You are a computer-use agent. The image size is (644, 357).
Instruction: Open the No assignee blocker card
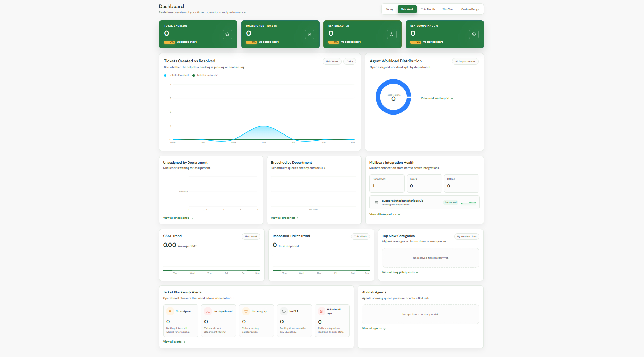[x=181, y=321]
